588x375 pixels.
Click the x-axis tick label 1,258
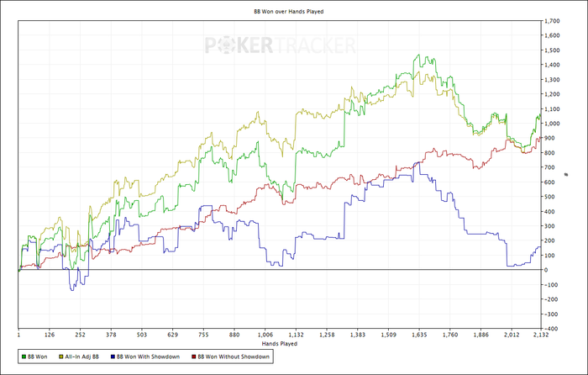pyautogui.click(x=327, y=335)
